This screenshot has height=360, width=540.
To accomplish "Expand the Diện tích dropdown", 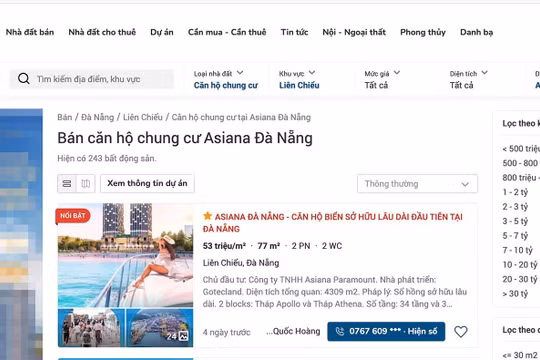I will (469, 73).
